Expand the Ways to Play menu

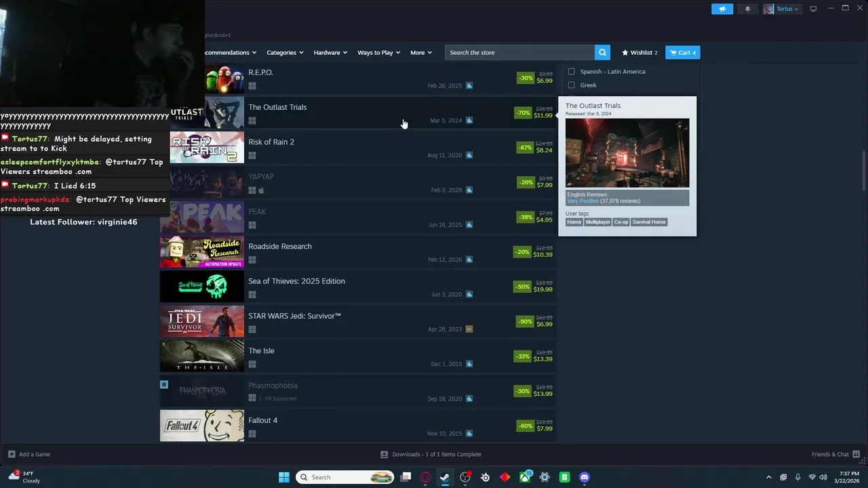[379, 52]
